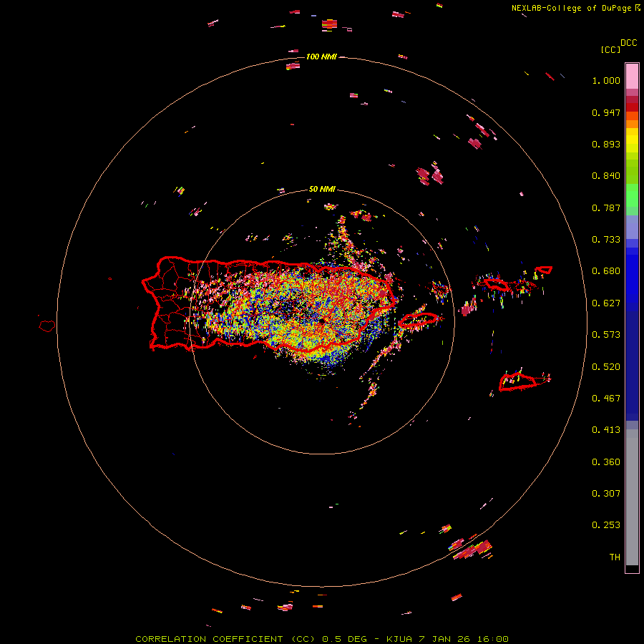Image resolution: width=644 pixels, height=644 pixels.
Task: Click the TH threshold label
Action: 615,557
